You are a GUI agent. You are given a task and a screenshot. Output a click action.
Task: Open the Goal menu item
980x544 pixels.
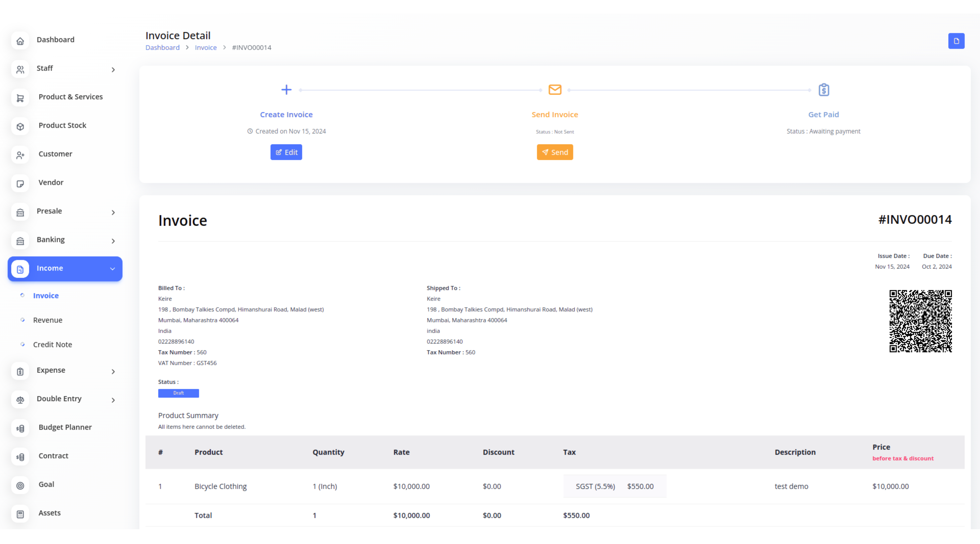pyautogui.click(x=46, y=484)
